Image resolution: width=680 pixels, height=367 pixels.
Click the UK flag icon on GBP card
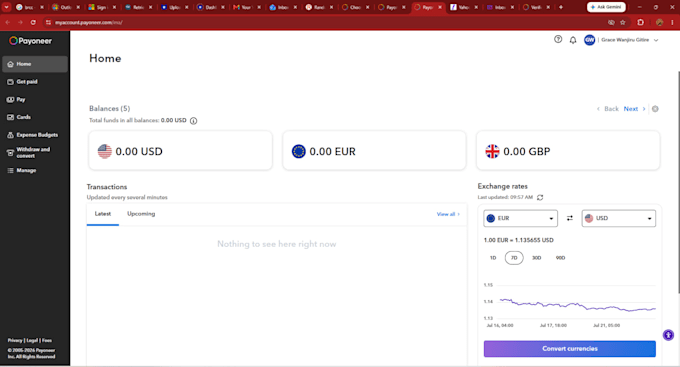click(492, 151)
